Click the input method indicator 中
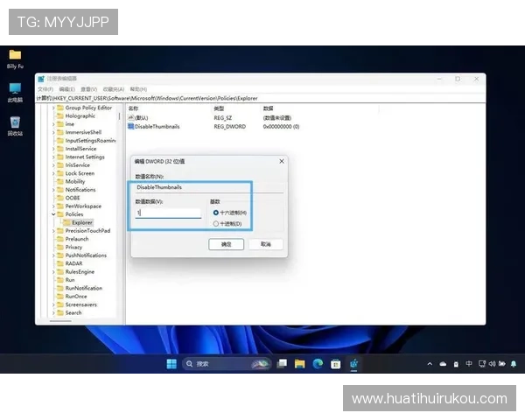525x420 pixels. [469, 364]
